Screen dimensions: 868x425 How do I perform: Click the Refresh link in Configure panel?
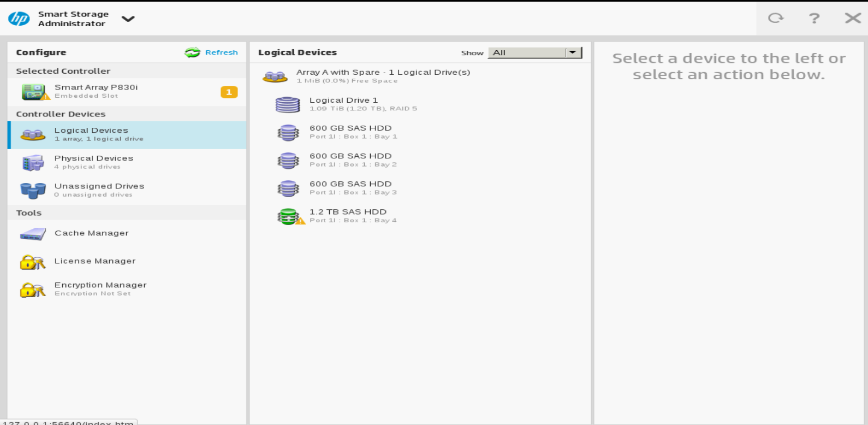[x=222, y=52]
